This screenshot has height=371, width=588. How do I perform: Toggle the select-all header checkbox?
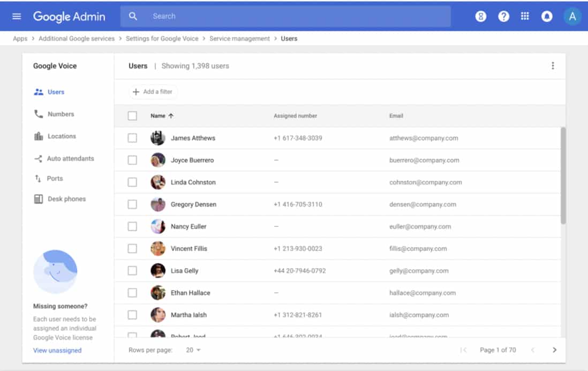tap(132, 116)
